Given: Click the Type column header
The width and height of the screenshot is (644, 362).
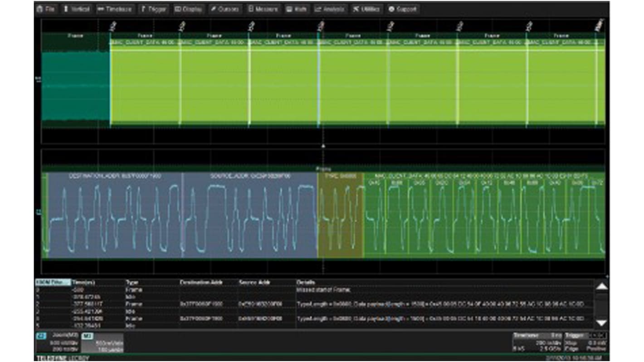Looking at the screenshot, I should (132, 282).
